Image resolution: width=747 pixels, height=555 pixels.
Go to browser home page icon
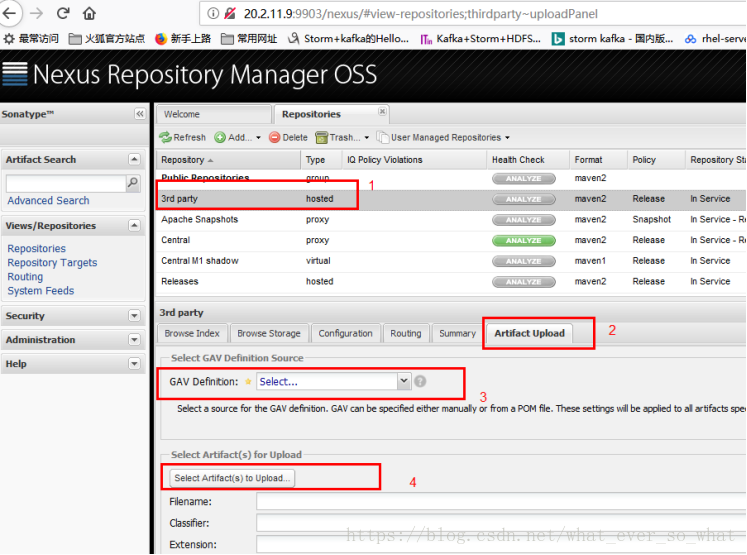[x=89, y=13]
